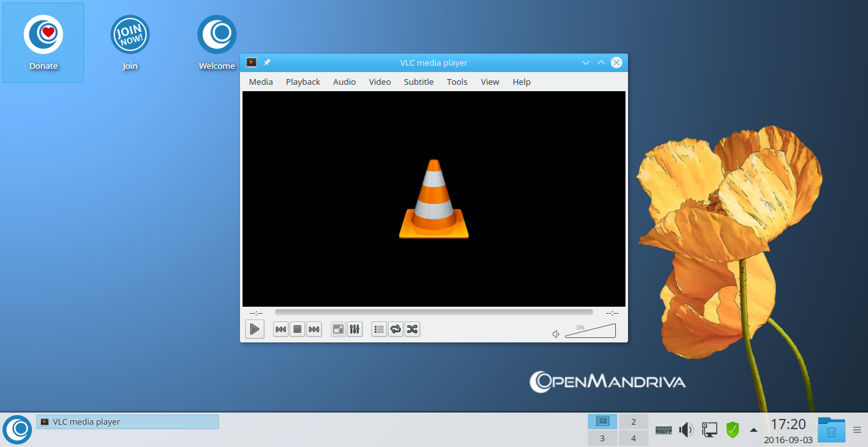868x447 pixels.
Task: Skip to next media in VLC
Action: (314, 329)
